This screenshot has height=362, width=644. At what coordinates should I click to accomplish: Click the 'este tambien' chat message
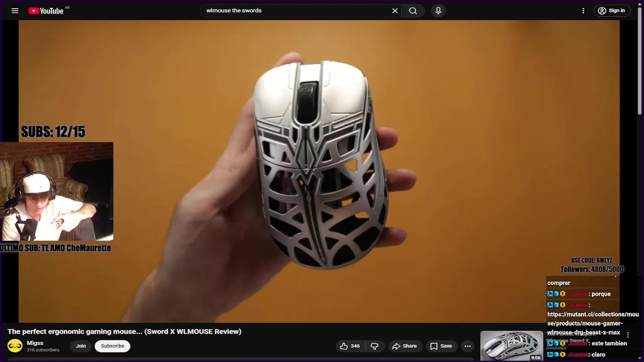point(609,343)
